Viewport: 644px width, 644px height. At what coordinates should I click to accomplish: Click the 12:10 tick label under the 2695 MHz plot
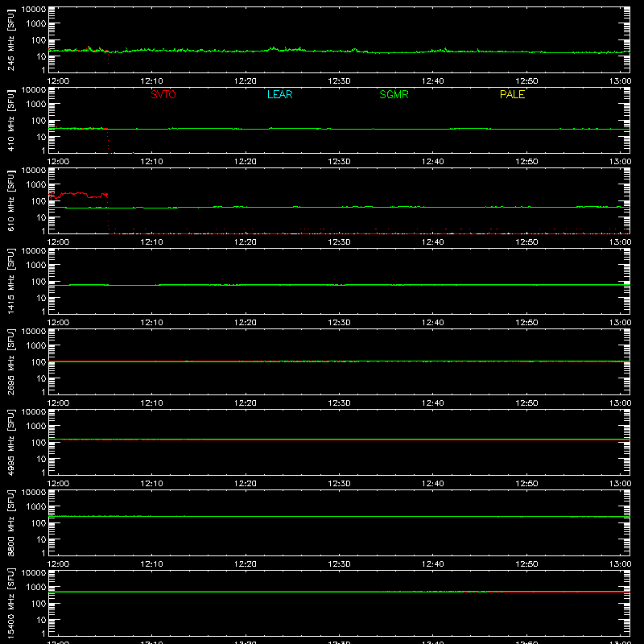click(x=151, y=403)
